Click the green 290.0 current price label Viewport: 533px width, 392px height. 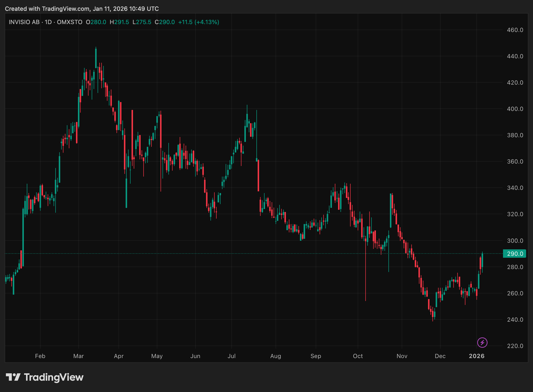[x=515, y=254]
